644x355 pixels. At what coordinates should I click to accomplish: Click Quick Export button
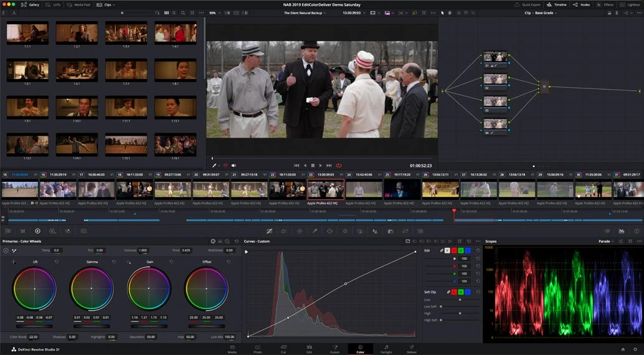528,4
